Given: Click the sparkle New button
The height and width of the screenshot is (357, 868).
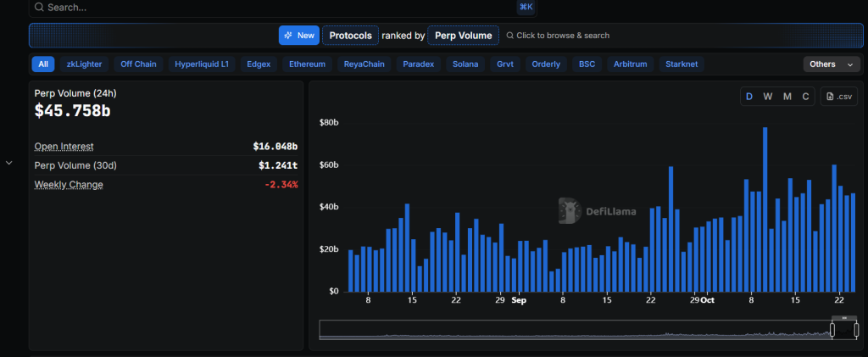Looking at the screenshot, I should click(298, 35).
